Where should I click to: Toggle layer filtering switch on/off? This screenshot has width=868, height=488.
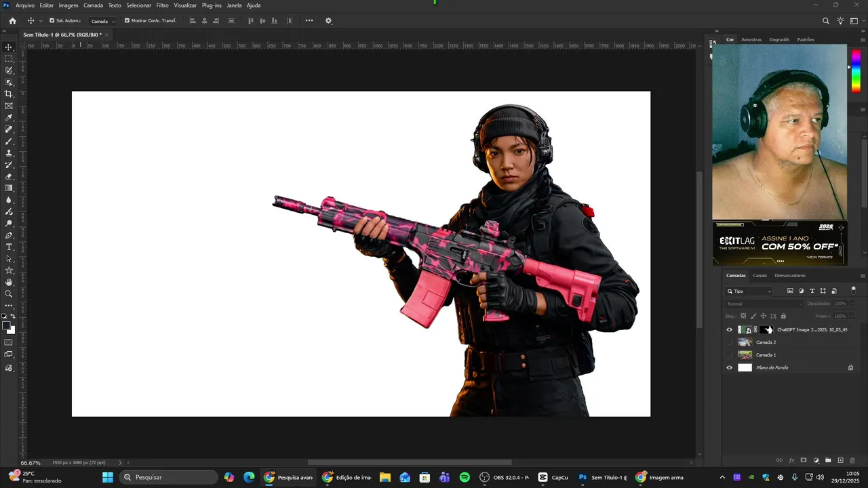pyautogui.click(x=854, y=289)
